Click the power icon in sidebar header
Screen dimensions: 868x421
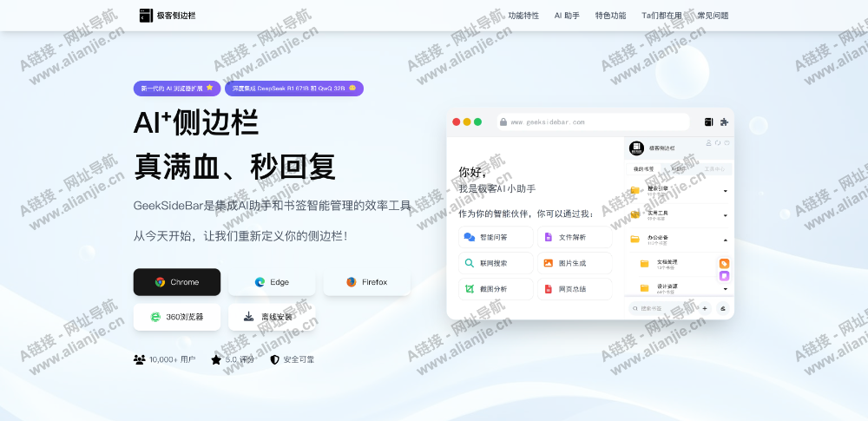(x=727, y=143)
